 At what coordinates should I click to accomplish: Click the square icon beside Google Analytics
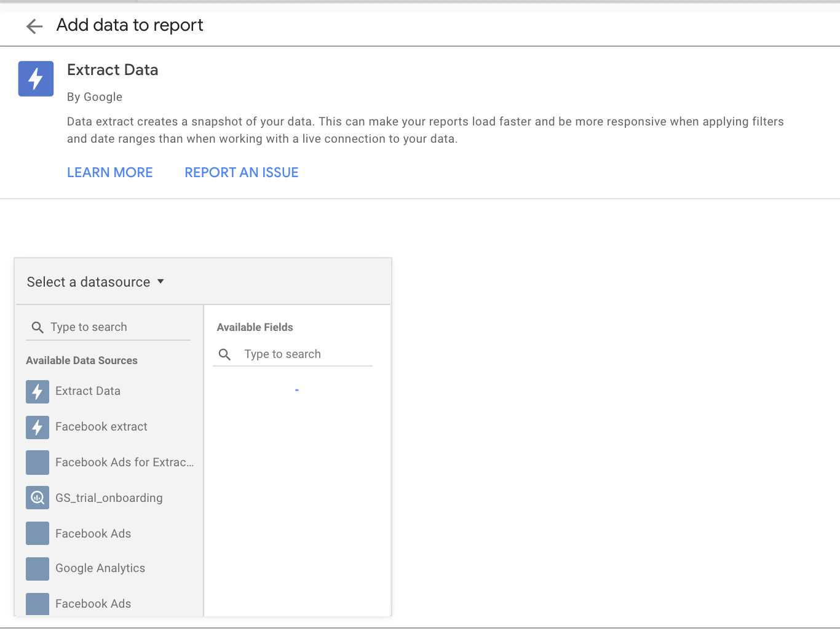[x=38, y=569]
